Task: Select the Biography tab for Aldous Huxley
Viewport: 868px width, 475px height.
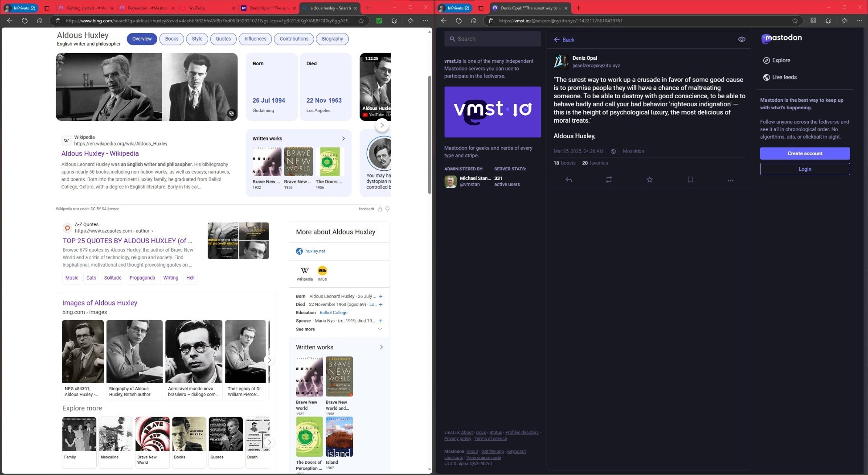Action: (x=332, y=39)
